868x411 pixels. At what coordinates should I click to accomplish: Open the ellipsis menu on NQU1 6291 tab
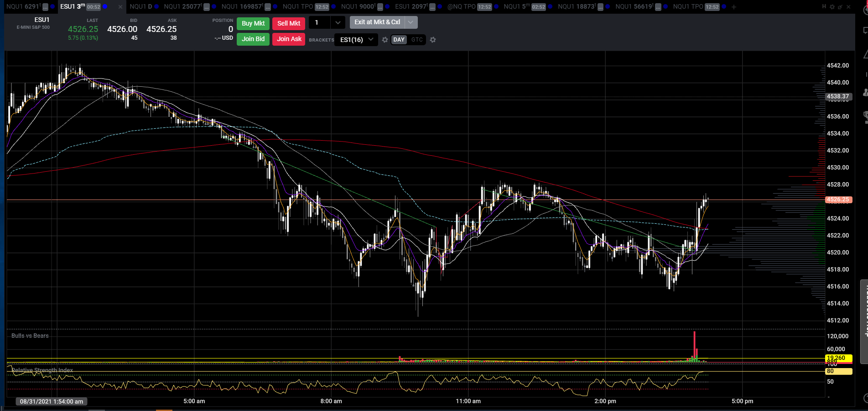(46, 7)
